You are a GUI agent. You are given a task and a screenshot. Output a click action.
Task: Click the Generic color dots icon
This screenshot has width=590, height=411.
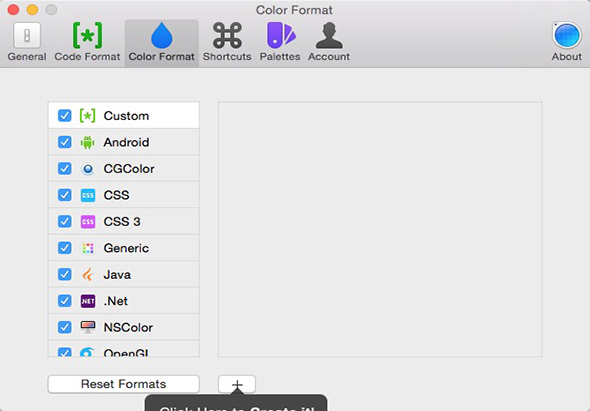(88, 248)
